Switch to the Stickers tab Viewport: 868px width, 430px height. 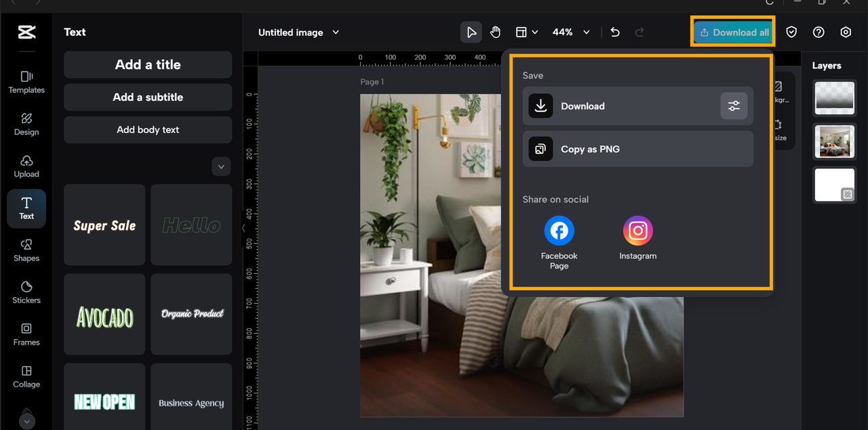pos(26,292)
